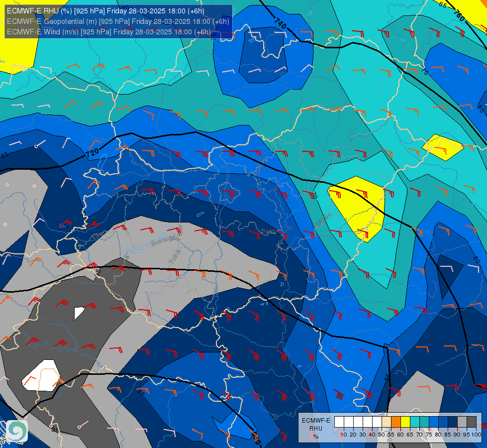Click the teal 70-75 legend swatch
The height and width of the screenshot is (448, 487).
pyautogui.click(x=424, y=422)
